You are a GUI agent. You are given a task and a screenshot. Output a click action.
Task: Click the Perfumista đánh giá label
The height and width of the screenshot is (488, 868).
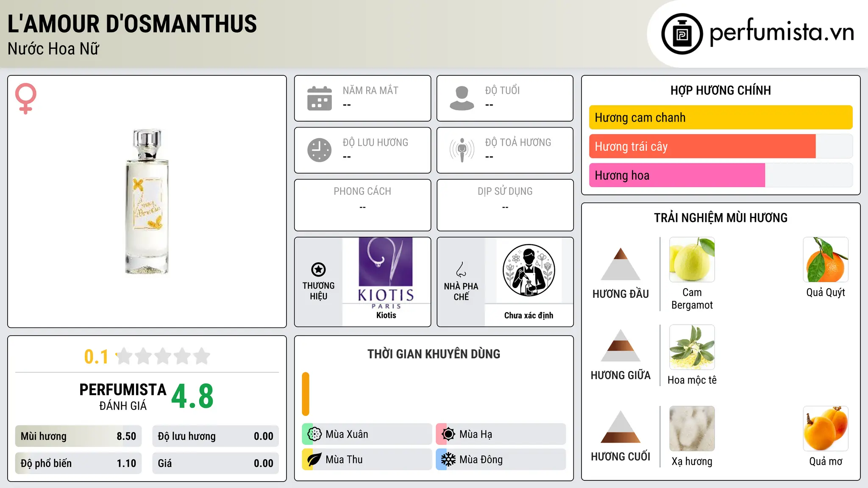pyautogui.click(x=123, y=396)
